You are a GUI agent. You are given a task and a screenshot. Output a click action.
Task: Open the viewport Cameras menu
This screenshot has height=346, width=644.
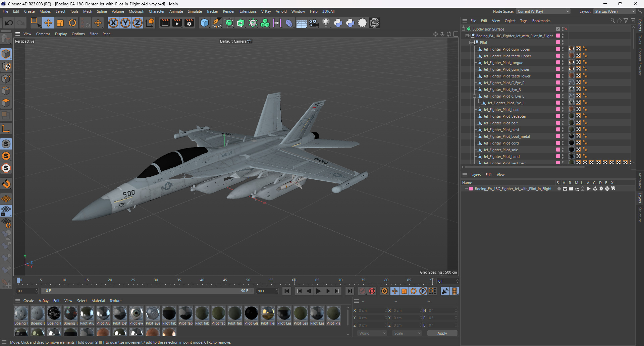coord(43,34)
